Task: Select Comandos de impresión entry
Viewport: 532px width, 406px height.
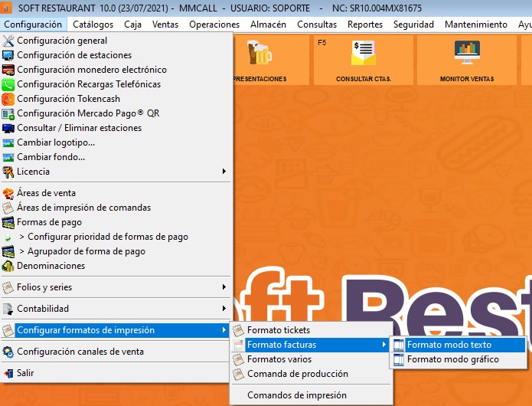Action: click(x=296, y=395)
